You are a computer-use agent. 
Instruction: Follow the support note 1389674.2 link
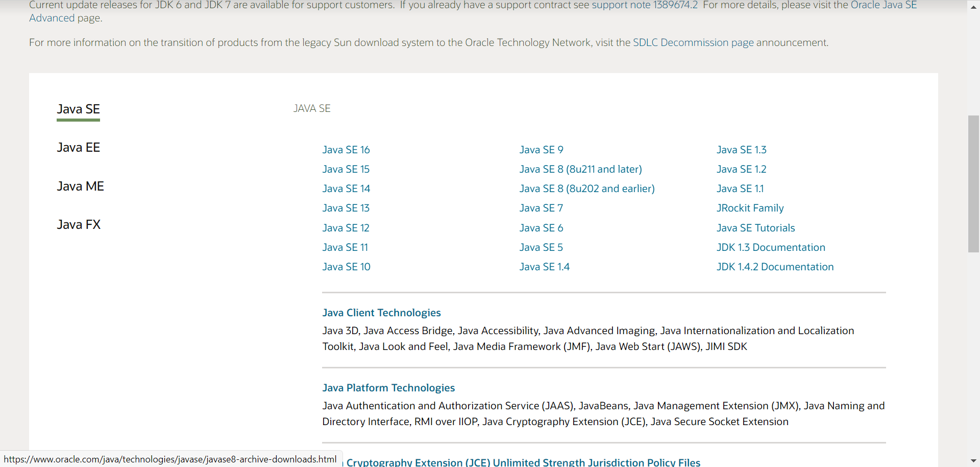[645, 5]
